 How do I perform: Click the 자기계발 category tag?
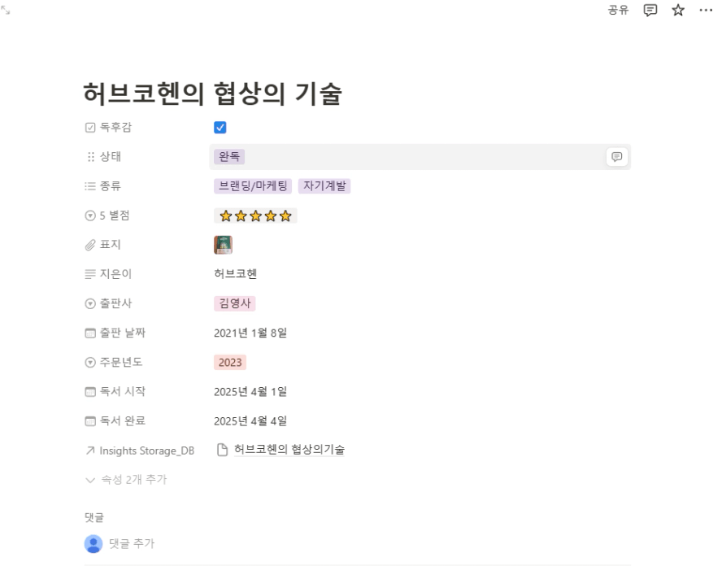324,186
